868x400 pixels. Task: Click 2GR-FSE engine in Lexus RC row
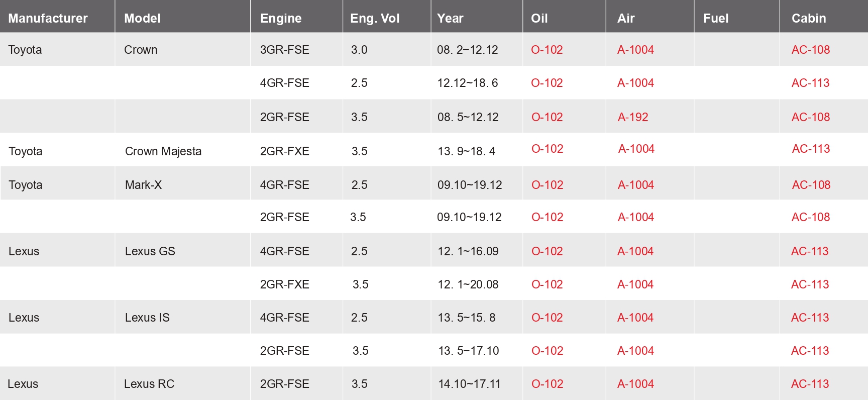285,384
